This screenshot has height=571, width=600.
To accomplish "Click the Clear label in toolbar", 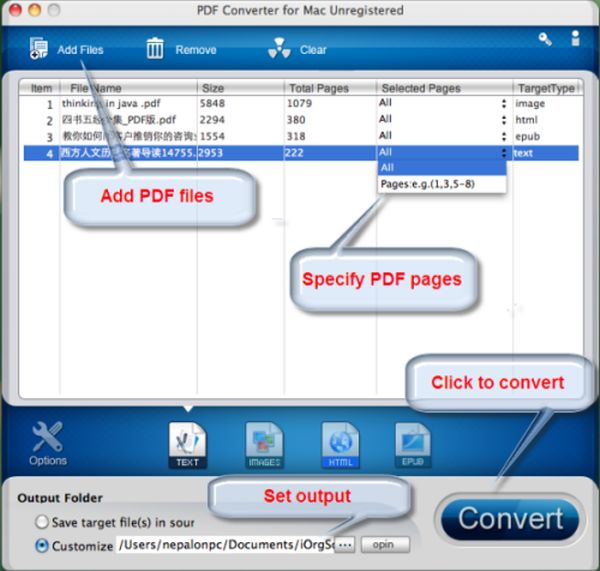I will 313,50.
